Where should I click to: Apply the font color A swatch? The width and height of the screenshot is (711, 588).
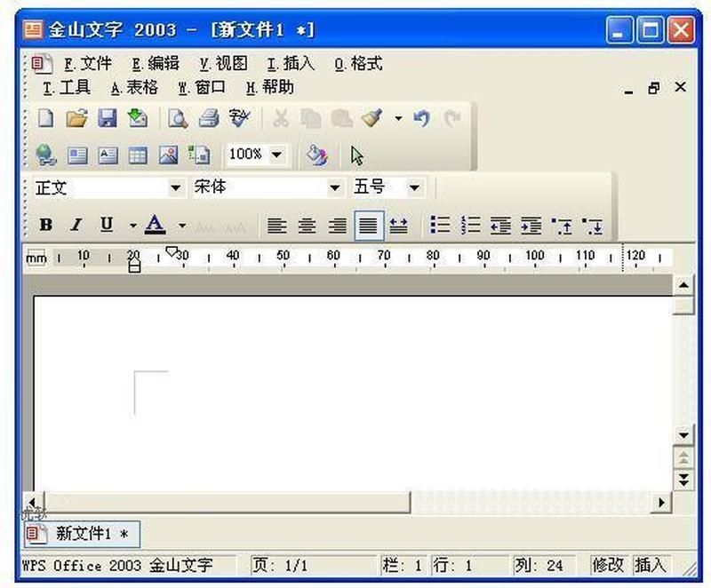point(155,225)
